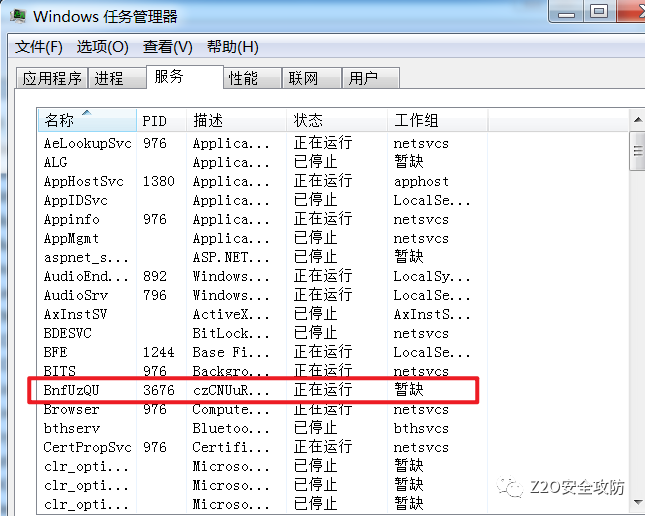This screenshot has height=516, width=645.
Task: Maximize the Task Manager window
Action: [599, 12]
